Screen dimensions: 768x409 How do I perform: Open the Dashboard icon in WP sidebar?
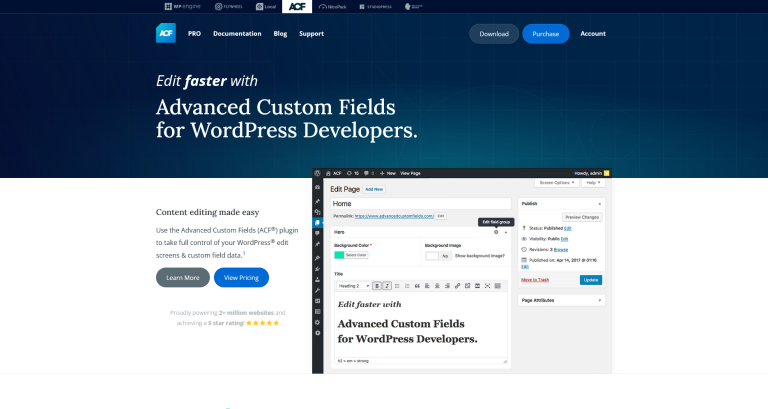click(x=317, y=187)
